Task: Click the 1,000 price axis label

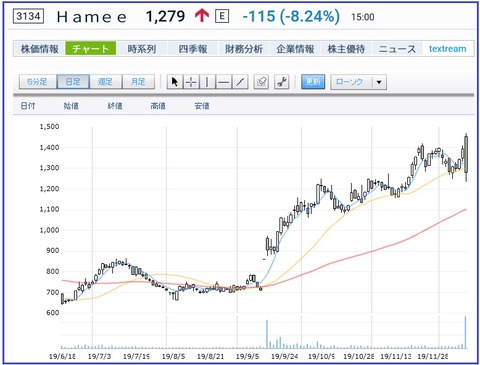Action: coord(49,230)
